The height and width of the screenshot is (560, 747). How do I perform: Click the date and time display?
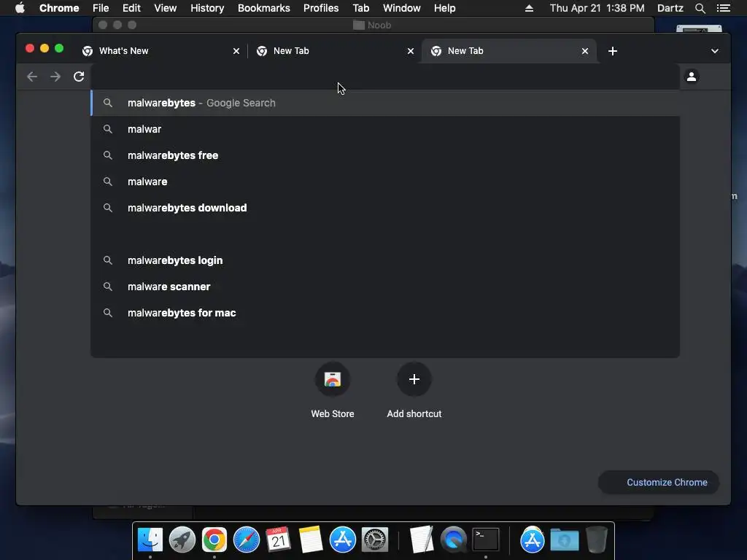click(597, 8)
